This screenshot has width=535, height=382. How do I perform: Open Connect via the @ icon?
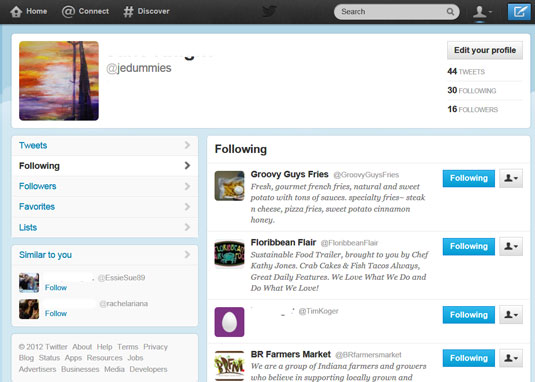pos(68,12)
